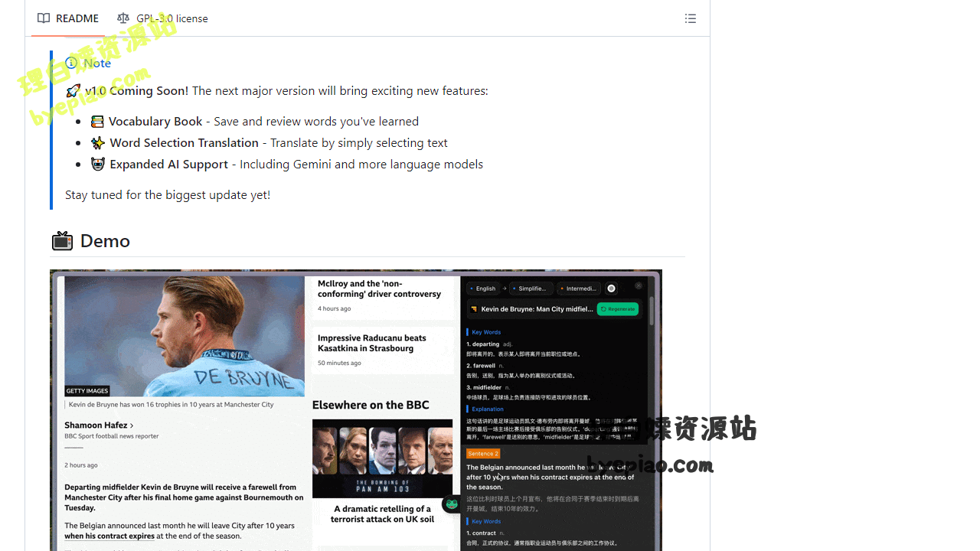
Task: Close the demo translation panel
Action: click(x=639, y=286)
